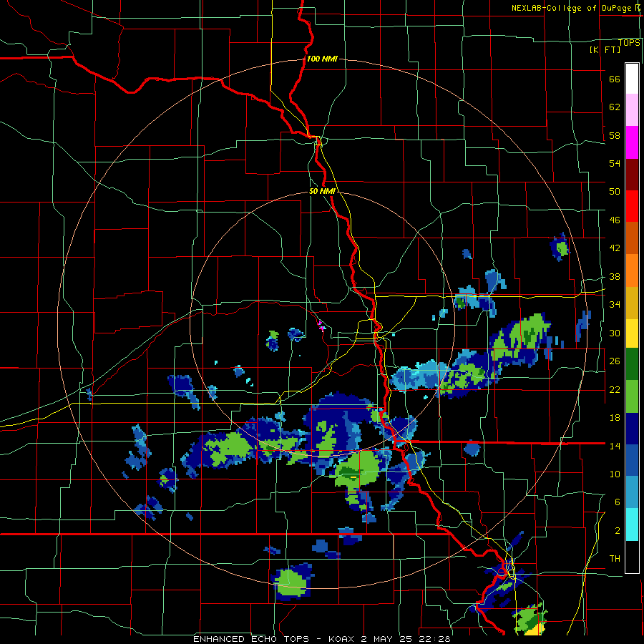
Task: Select the "10" scale value
Action: [615, 474]
